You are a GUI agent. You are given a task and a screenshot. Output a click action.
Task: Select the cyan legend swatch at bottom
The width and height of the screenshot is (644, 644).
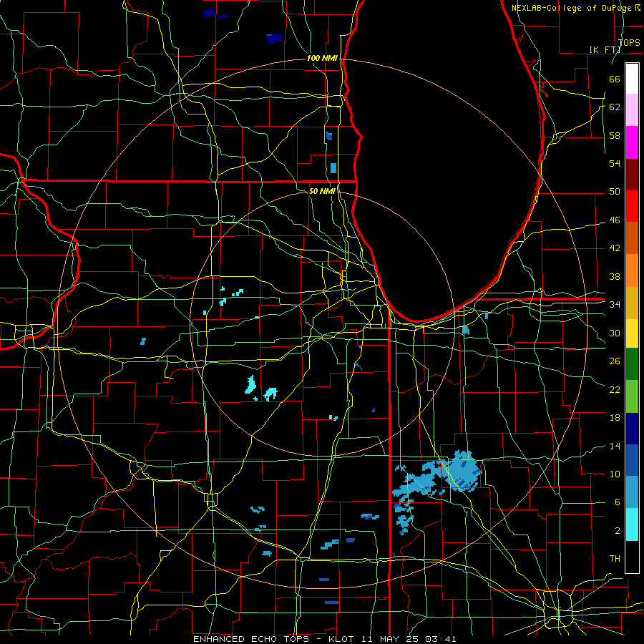632,525
